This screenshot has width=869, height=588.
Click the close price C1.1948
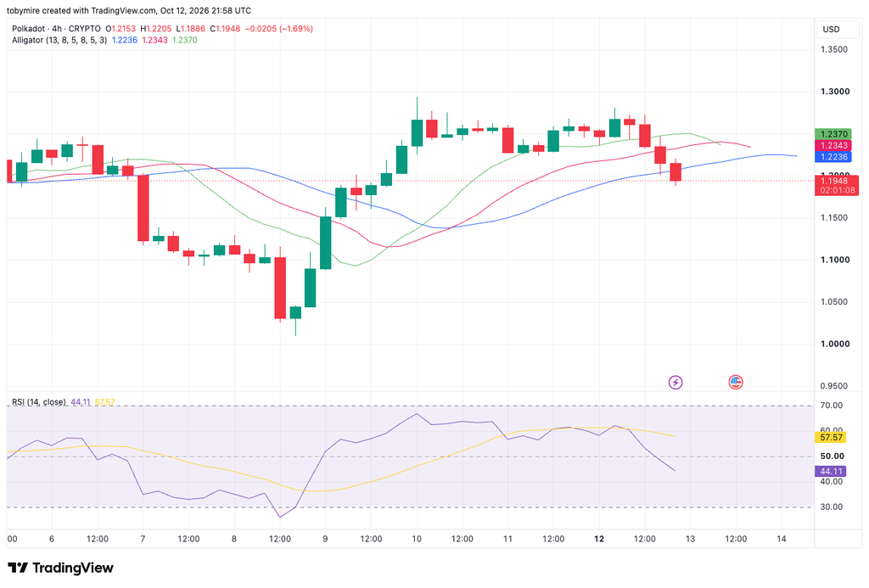click(x=225, y=29)
